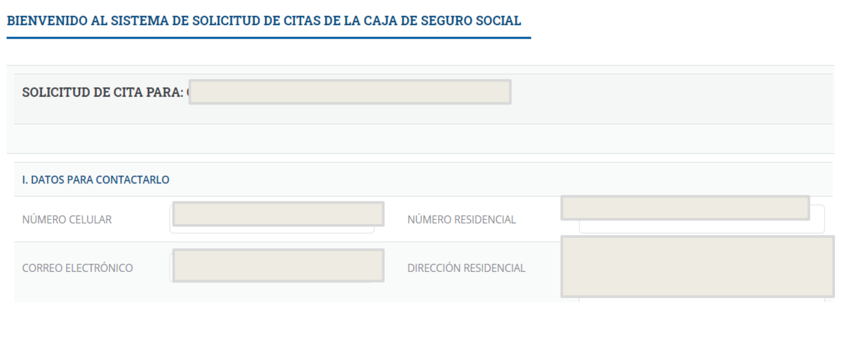The height and width of the screenshot is (340, 868).
Task: Focus the Número Residencial input field
Action: pos(701,219)
